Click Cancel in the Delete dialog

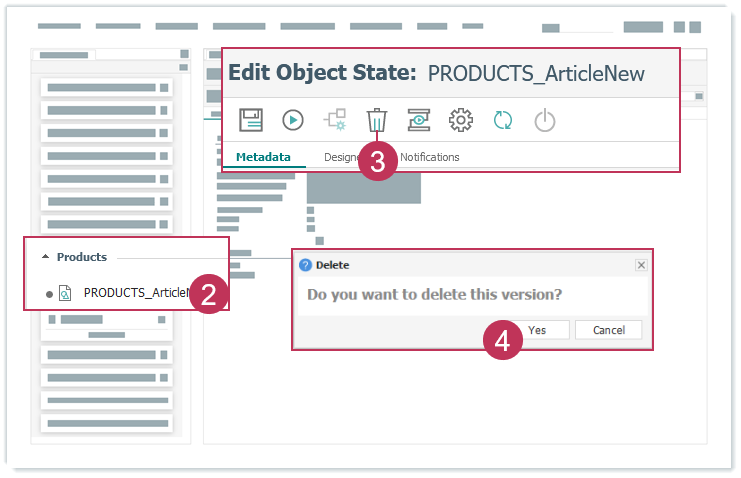click(608, 330)
